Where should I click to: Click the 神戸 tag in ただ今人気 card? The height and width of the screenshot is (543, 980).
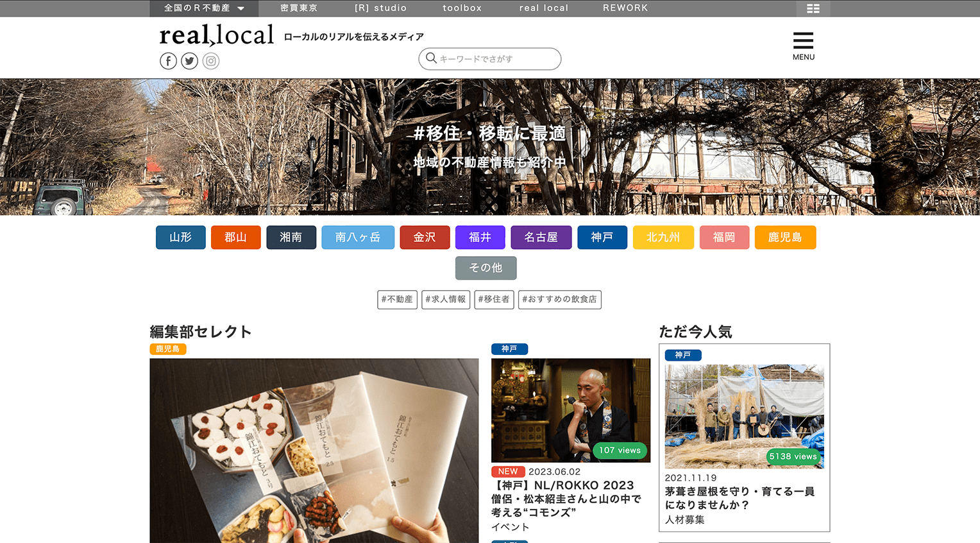(684, 355)
